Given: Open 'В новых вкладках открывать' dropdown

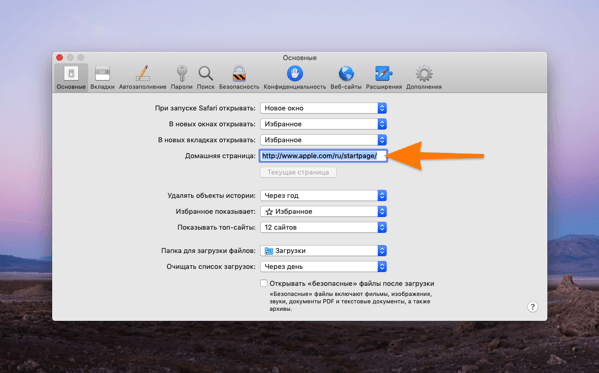Looking at the screenshot, I should pyautogui.click(x=324, y=140).
